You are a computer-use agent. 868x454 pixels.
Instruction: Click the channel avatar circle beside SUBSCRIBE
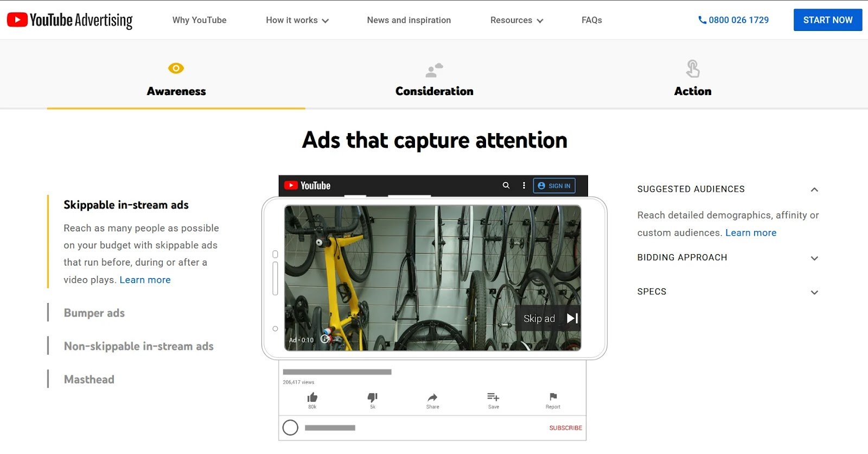click(x=290, y=427)
